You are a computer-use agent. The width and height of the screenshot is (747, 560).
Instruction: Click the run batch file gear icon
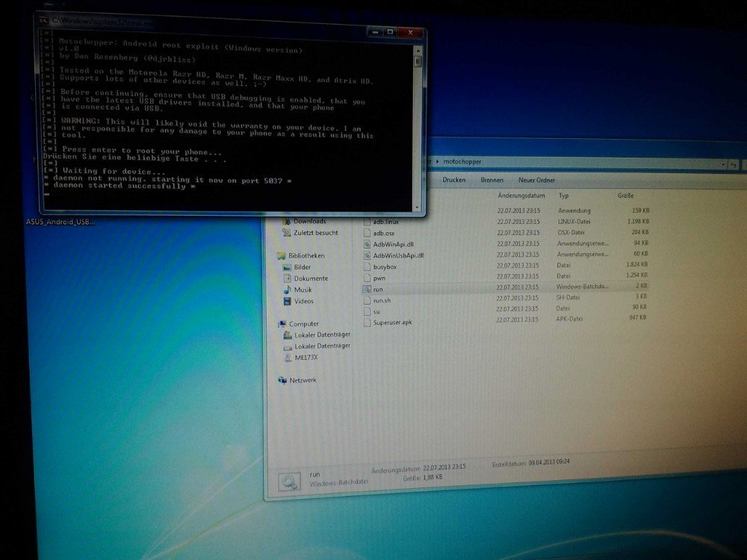tap(367, 289)
